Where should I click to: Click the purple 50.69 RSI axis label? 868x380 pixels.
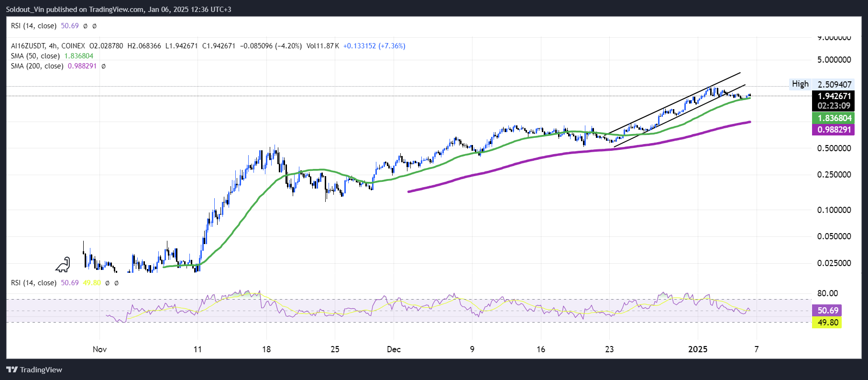coord(827,311)
